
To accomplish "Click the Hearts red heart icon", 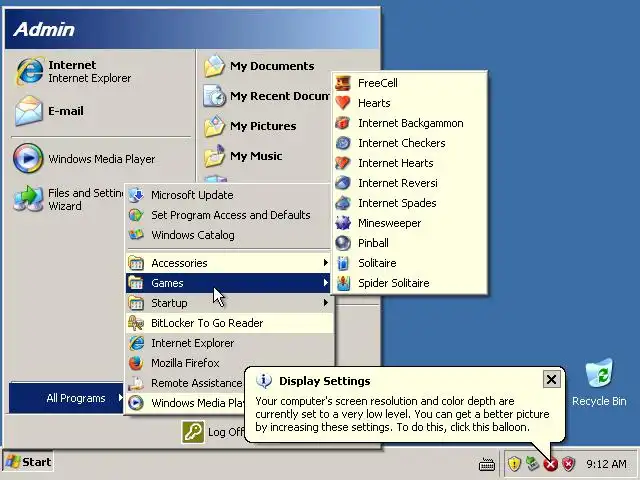I will click(x=343, y=103).
